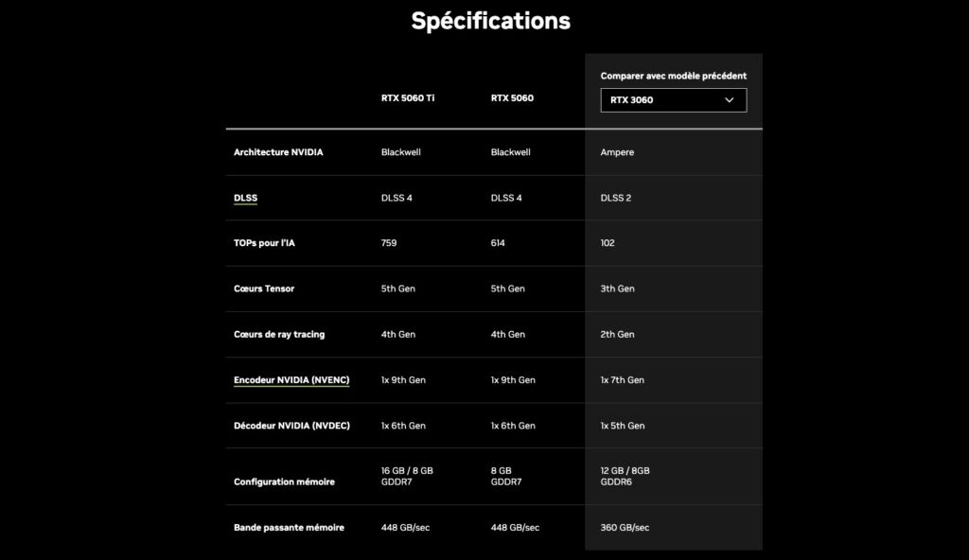Click the Spécifications heading

(490, 21)
